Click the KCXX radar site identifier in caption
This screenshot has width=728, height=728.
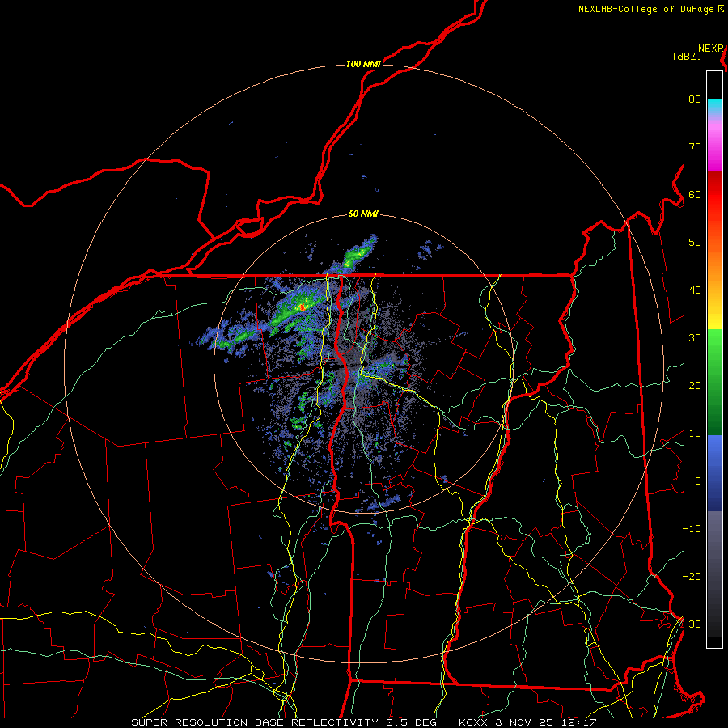tap(473, 722)
